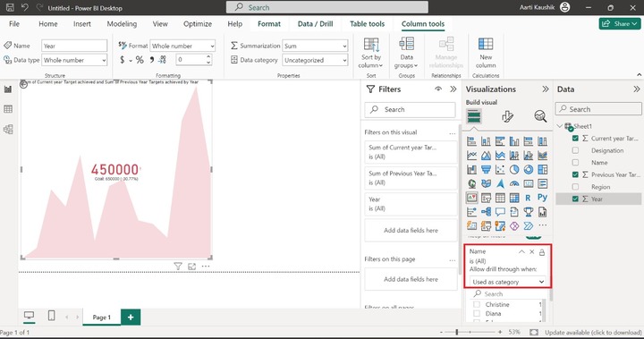Choose the slicer visual
The height and width of the screenshot is (339, 644).
point(486,198)
